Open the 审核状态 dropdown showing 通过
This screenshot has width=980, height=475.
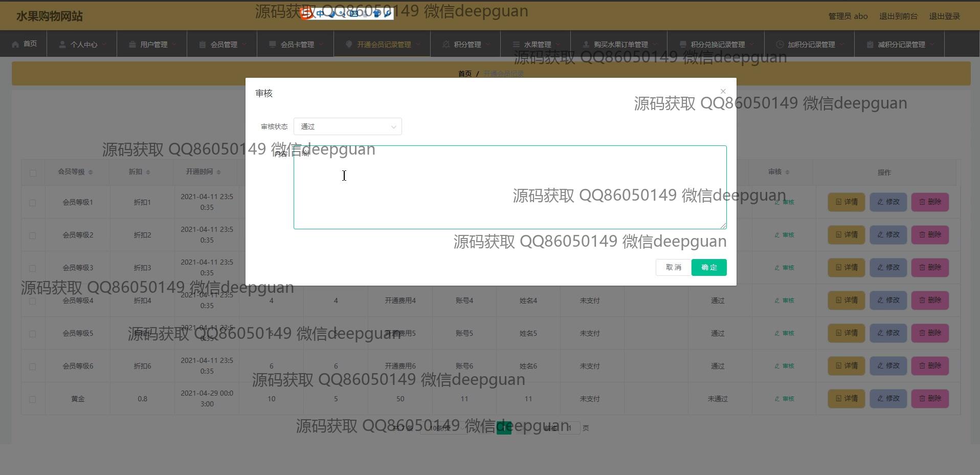coord(347,126)
